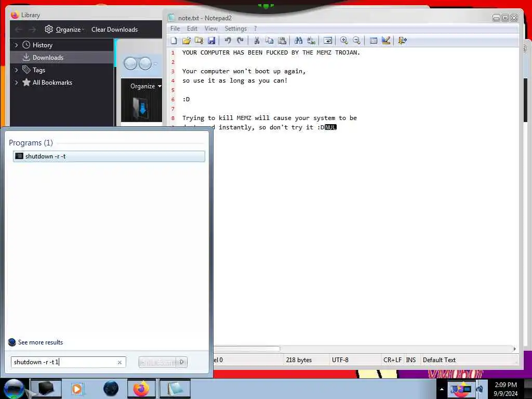The image size is (532, 399).
Task: Open the Organize menu in Library window
Action: pos(64,30)
